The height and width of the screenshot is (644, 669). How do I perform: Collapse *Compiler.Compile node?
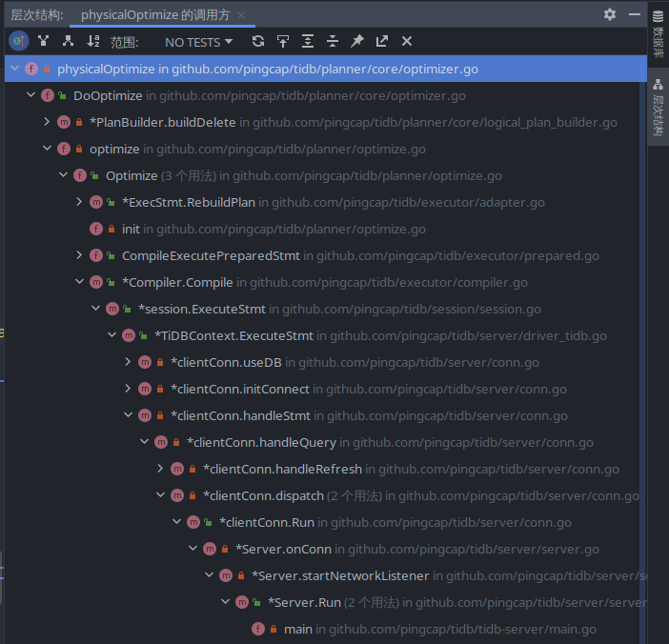(80, 281)
